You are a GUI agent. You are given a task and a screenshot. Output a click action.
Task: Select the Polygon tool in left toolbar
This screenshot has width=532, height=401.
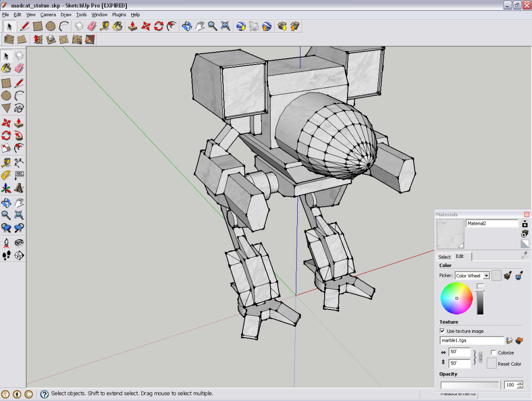pyautogui.click(x=6, y=108)
